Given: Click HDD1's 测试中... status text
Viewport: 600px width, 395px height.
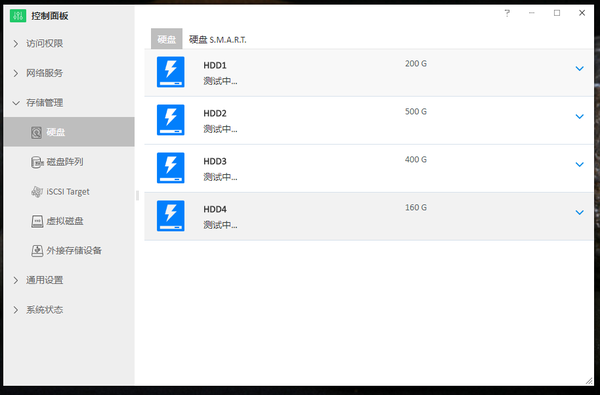Looking at the screenshot, I should click(220, 81).
